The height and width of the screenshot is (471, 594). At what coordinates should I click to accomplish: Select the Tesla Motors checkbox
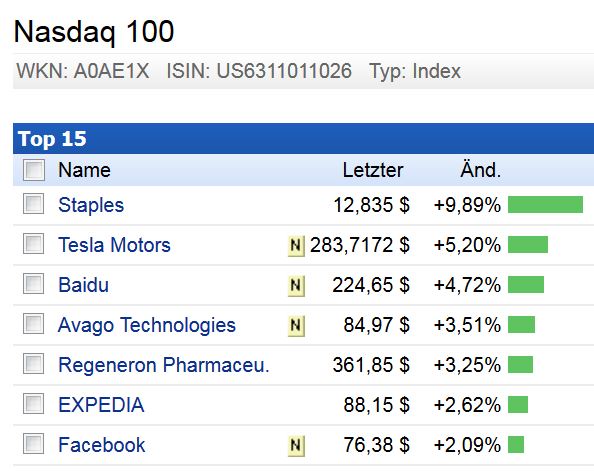pos(33,243)
